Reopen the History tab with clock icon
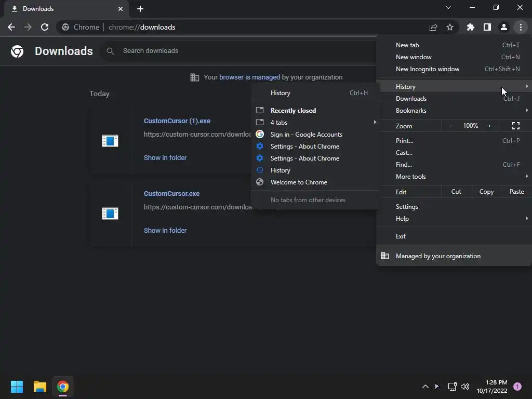The image size is (532, 399). point(315,170)
